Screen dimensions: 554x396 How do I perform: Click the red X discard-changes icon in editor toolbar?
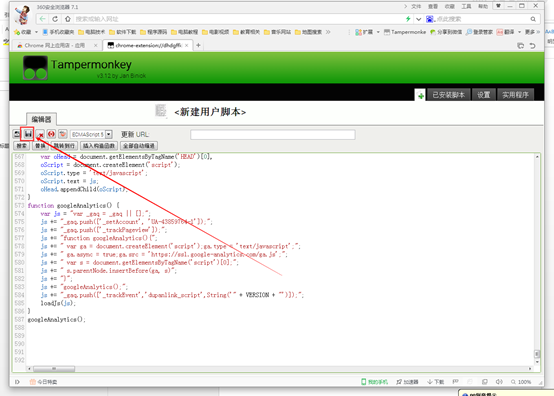pyautogui.click(x=40, y=134)
